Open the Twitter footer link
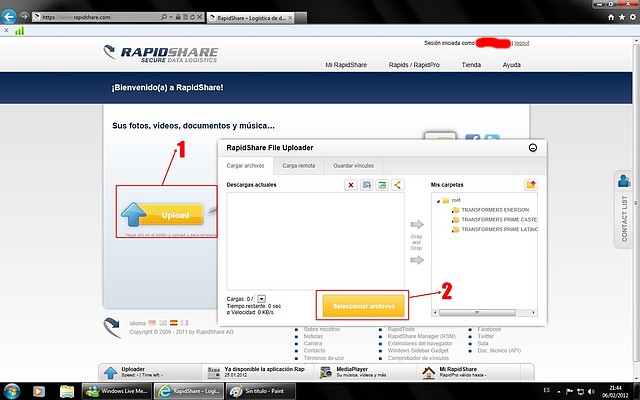 [486, 336]
